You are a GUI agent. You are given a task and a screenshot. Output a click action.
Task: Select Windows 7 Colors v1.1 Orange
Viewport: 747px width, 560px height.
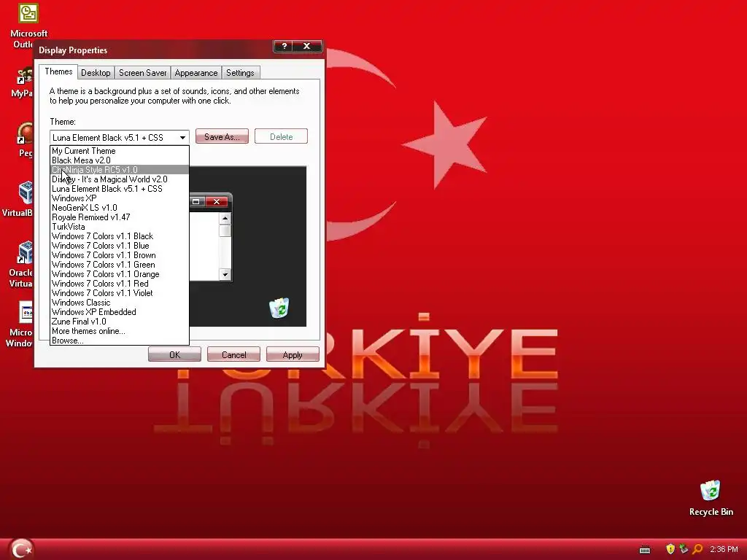click(x=120, y=274)
